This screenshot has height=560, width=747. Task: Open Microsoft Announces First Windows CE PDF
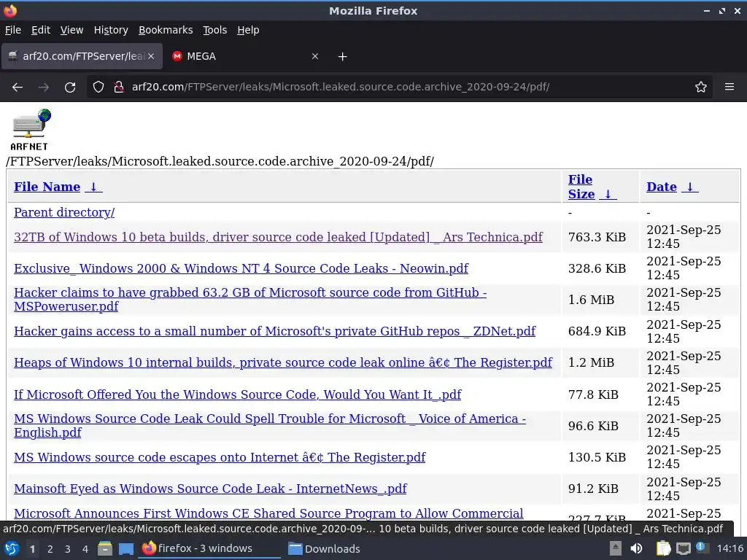268,514
